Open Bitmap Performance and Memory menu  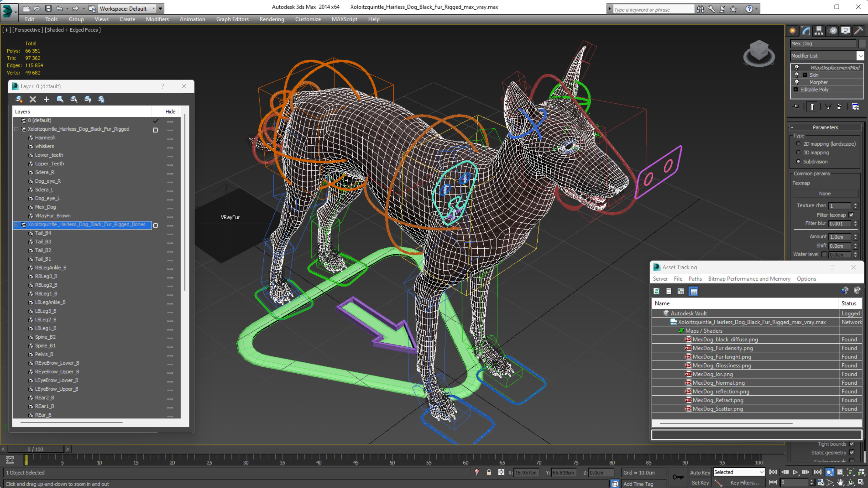click(749, 279)
